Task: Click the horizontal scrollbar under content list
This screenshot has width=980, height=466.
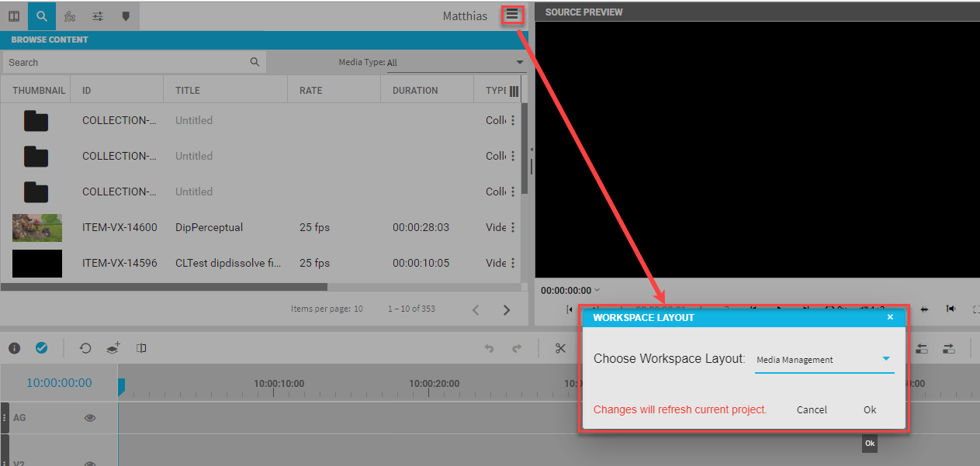Action: pyautogui.click(x=163, y=287)
